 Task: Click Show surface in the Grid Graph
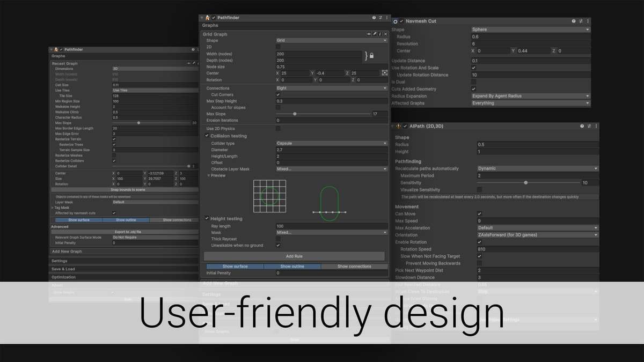click(235, 266)
